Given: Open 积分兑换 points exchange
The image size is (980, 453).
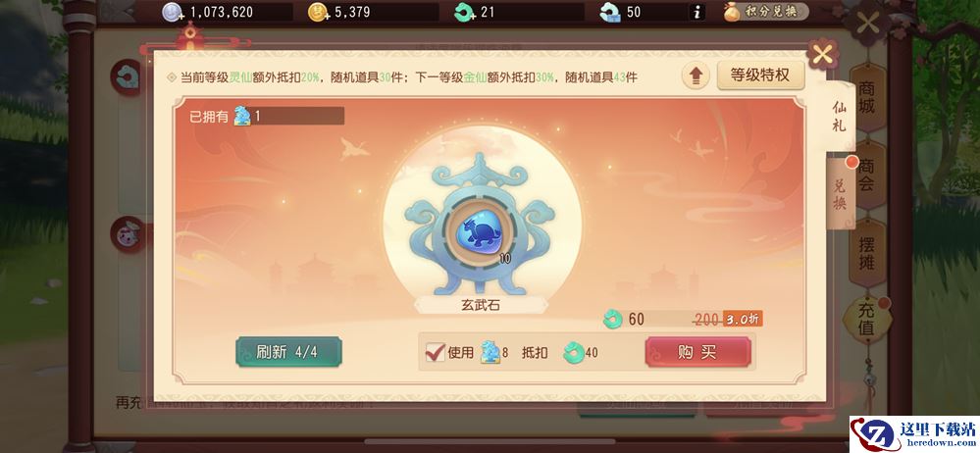Looking at the screenshot, I should click(x=765, y=12).
